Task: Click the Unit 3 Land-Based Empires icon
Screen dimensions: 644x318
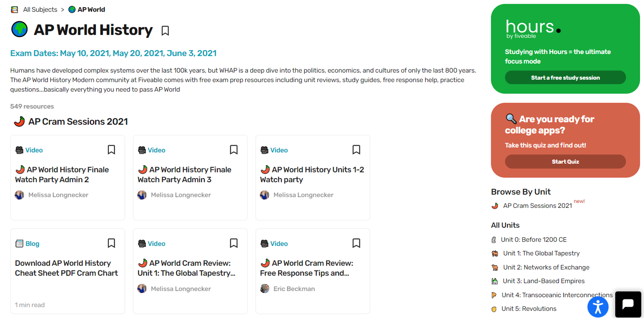Action: pos(495,281)
